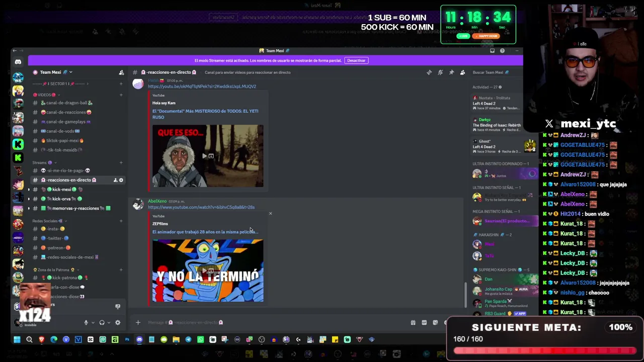Open the Discord help icon
This screenshot has width=644, height=362.
click(x=502, y=51)
